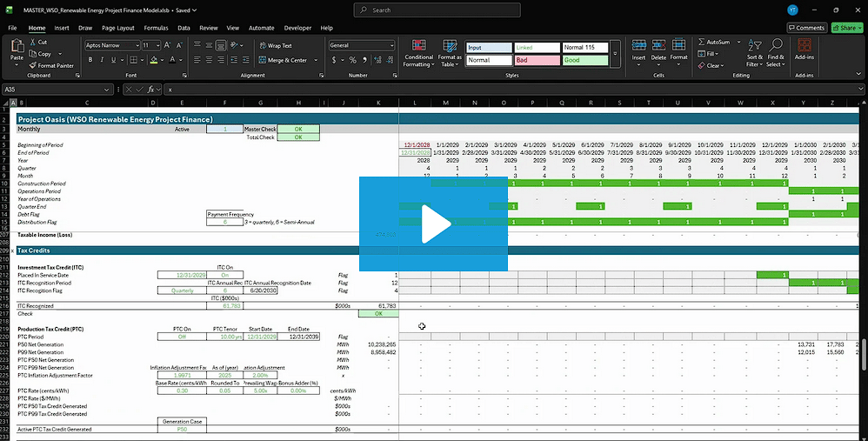Click the Cut scissors icon
The height and width of the screenshot is (441, 868).
[x=32, y=42]
